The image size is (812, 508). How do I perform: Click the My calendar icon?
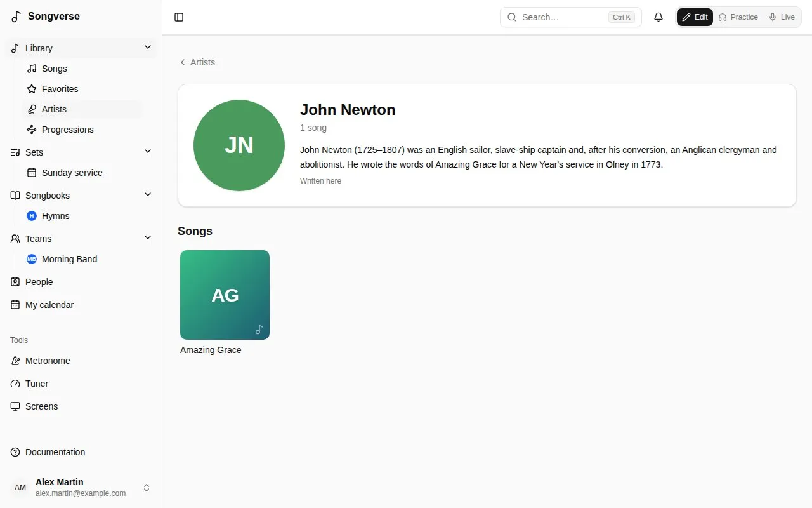click(x=15, y=305)
